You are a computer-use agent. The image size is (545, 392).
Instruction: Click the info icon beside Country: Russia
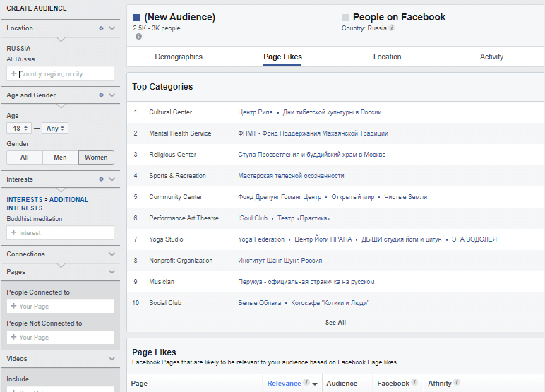tap(392, 28)
